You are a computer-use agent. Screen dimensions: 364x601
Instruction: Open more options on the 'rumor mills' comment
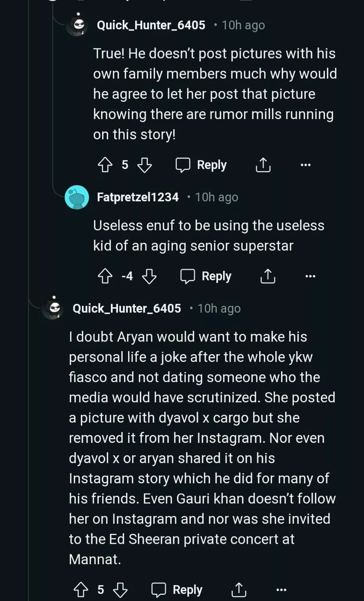coord(305,165)
